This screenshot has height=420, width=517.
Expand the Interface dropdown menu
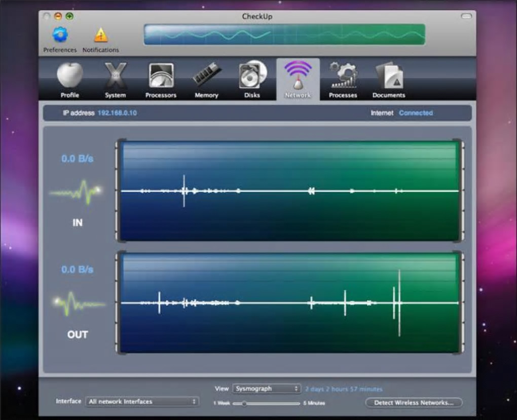point(142,402)
